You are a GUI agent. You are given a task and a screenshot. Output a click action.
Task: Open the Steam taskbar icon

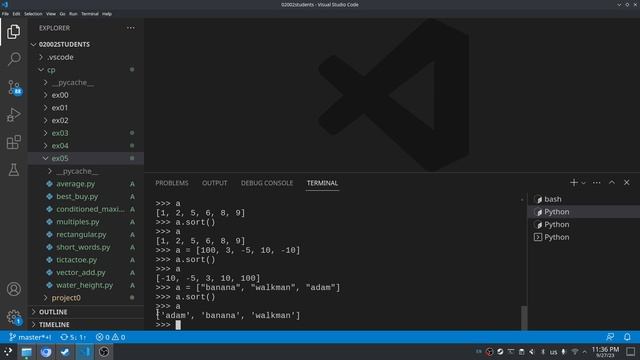65,351
